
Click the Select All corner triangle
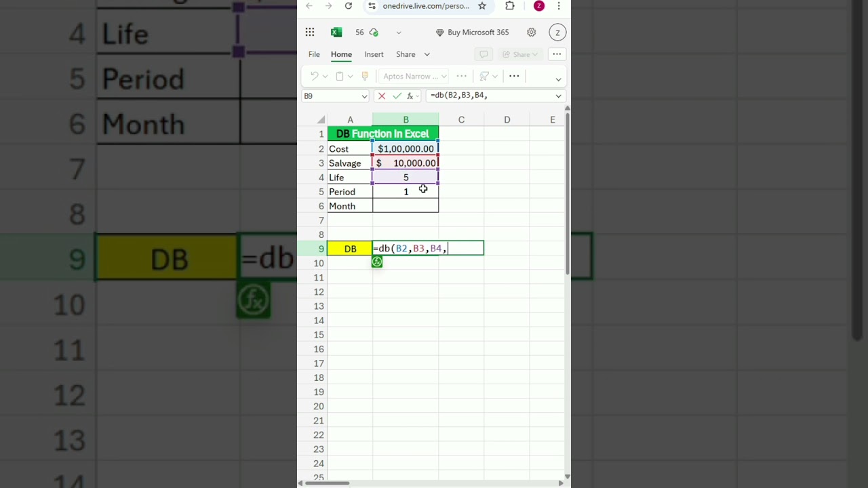click(321, 120)
